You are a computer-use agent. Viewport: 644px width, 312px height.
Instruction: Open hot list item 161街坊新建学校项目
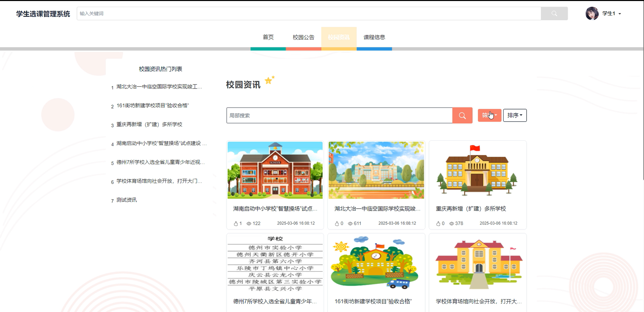point(153,106)
